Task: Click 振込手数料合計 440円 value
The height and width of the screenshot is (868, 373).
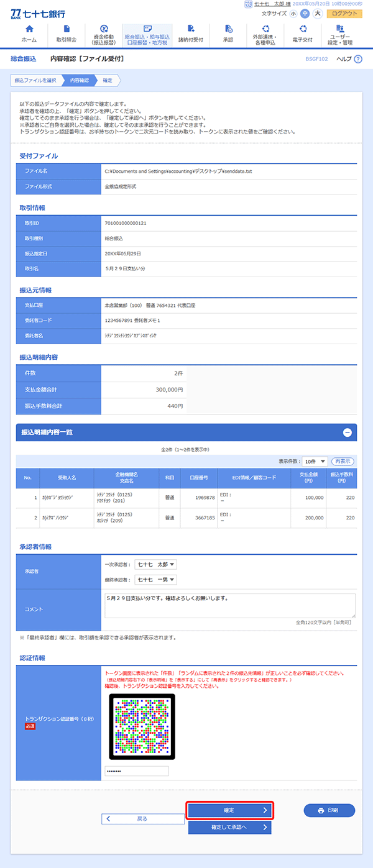Action: click(x=176, y=406)
